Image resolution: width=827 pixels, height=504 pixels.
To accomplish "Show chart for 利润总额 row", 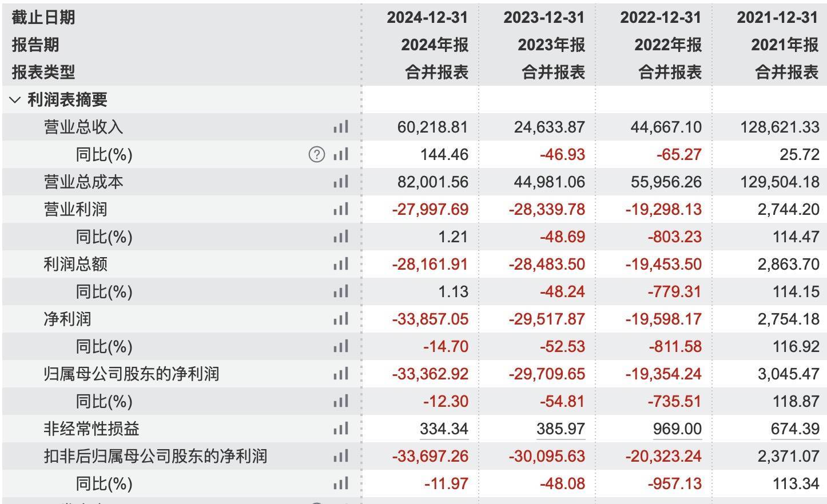I will pos(341,264).
